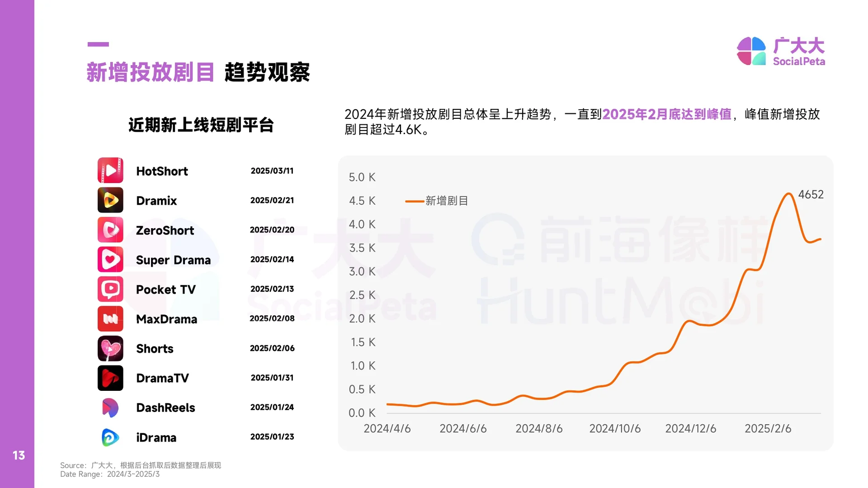Click the 2025/2/6 axis label
This screenshot has height=488, width=868.
point(768,428)
